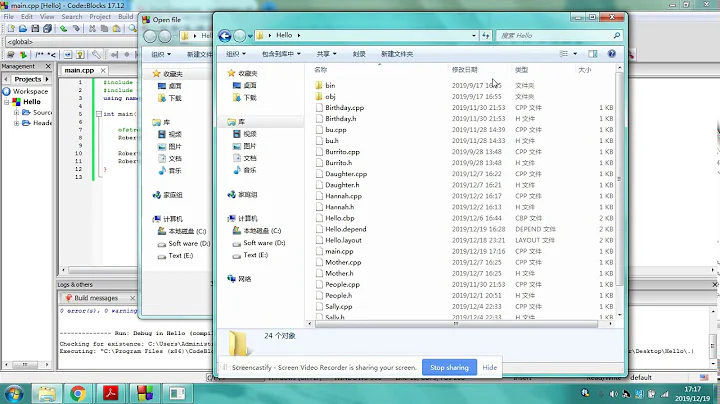
Task: Click the 刻录 button in Explorer toolbar
Action: (x=359, y=54)
